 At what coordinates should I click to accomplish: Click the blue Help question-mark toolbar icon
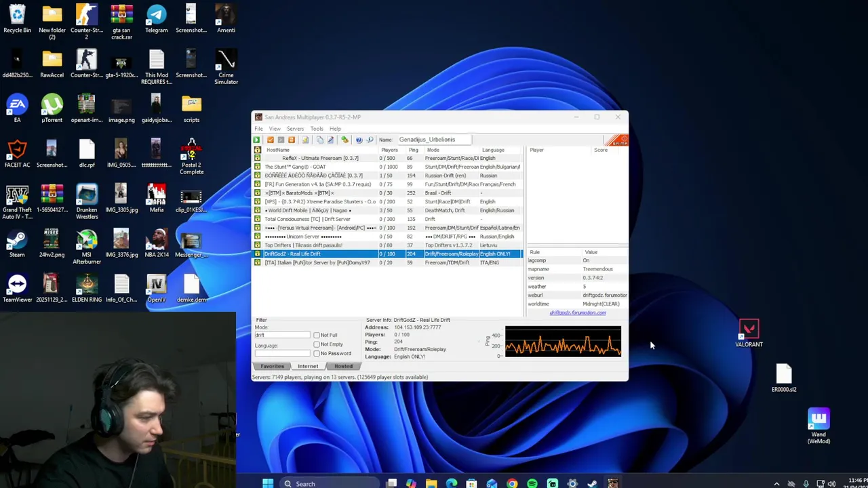pyautogui.click(x=359, y=140)
